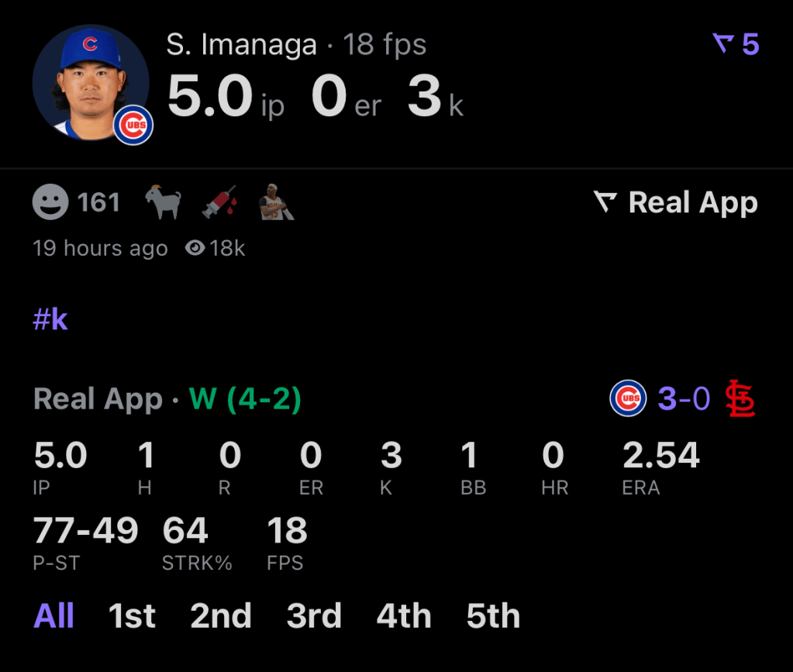Show the 4th inning tab
793x672 pixels.
tap(404, 616)
